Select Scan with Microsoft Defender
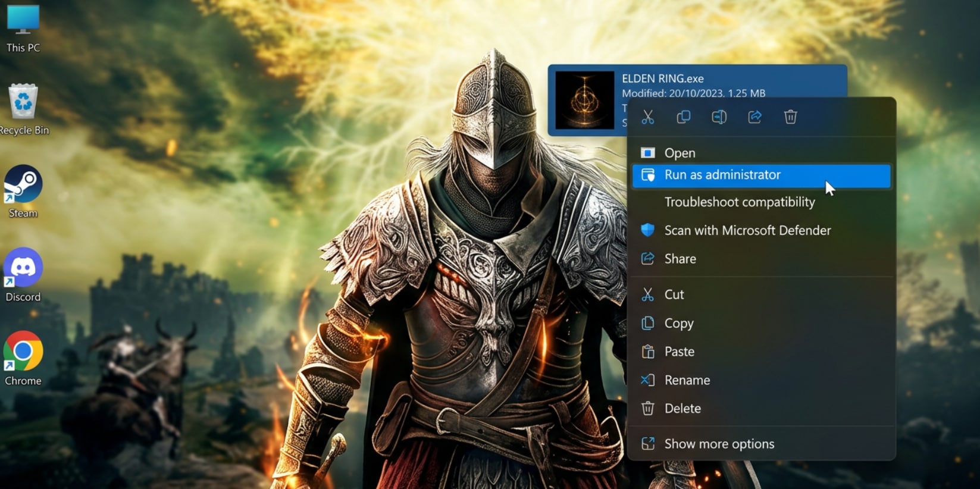This screenshot has width=980, height=489. coord(762,230)
